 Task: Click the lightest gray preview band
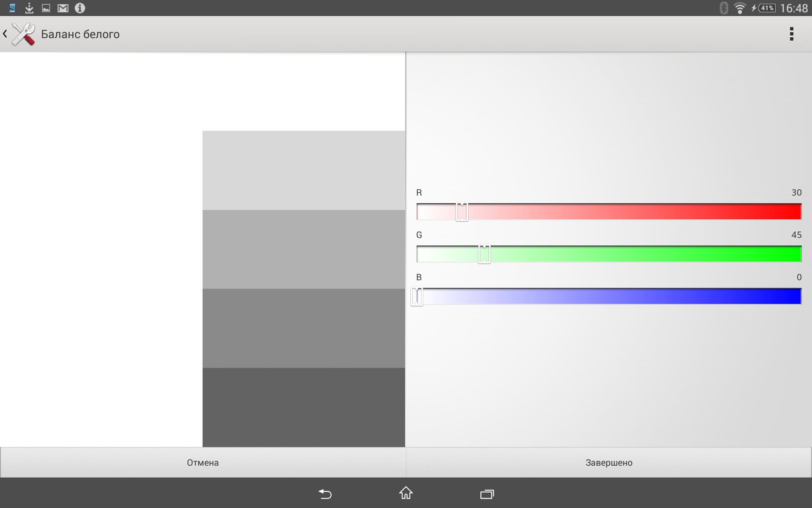click(304, 170)
